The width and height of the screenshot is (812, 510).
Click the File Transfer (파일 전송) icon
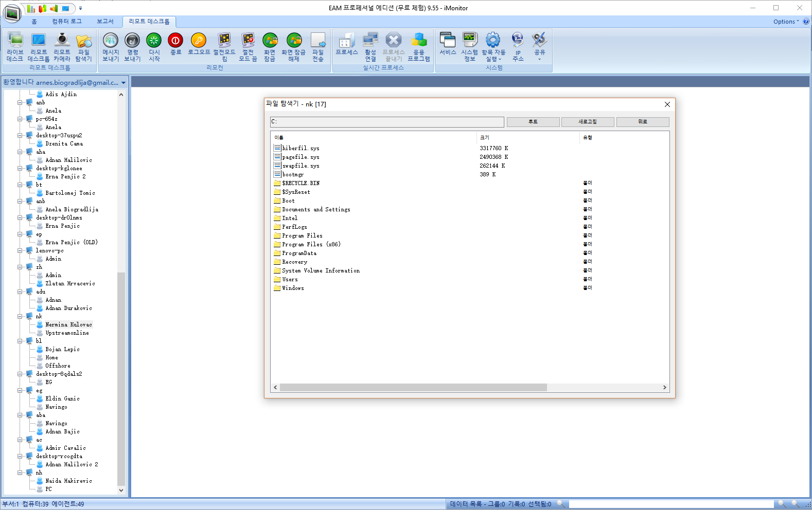pos(318,47)
